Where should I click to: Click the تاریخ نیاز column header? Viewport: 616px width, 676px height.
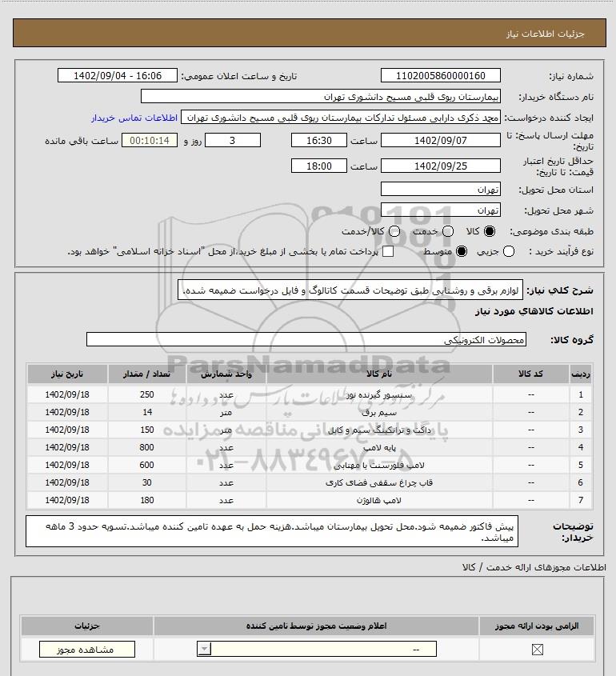point(67,374)
